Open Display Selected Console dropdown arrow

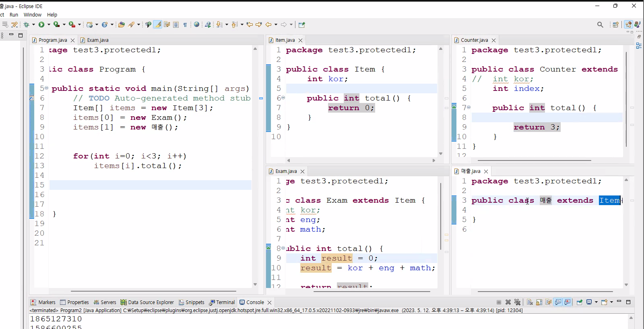596,302
